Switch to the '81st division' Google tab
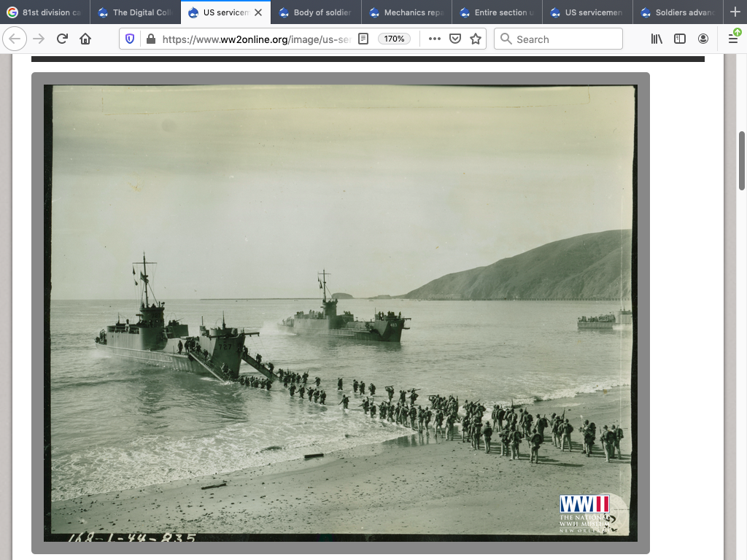Viewport: 747px width, 560px height. click(45, 12)
